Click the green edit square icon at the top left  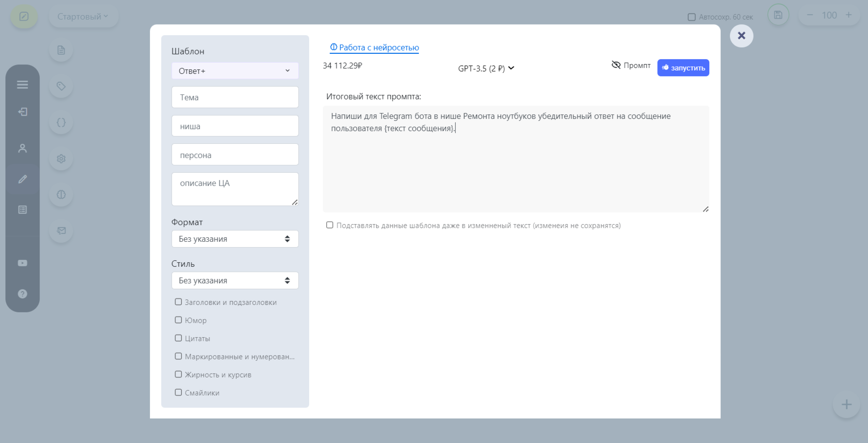click(24, 17)
